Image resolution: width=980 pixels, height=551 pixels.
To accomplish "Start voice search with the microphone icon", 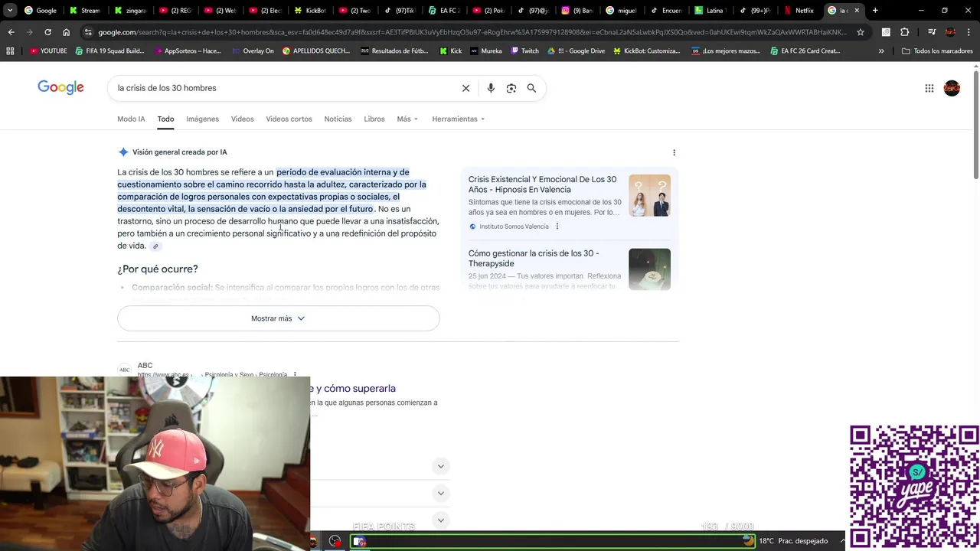I will pos(491,88).
